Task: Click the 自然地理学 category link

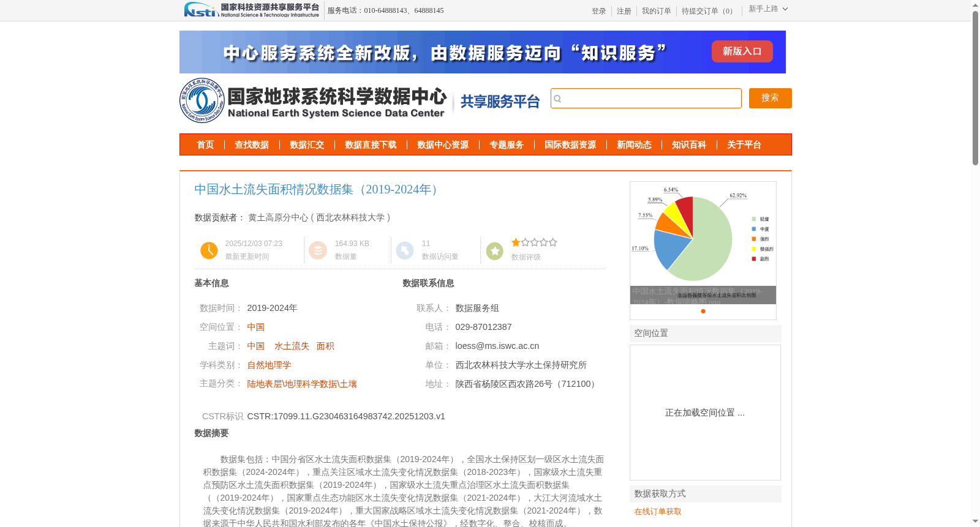Action: 269,365
